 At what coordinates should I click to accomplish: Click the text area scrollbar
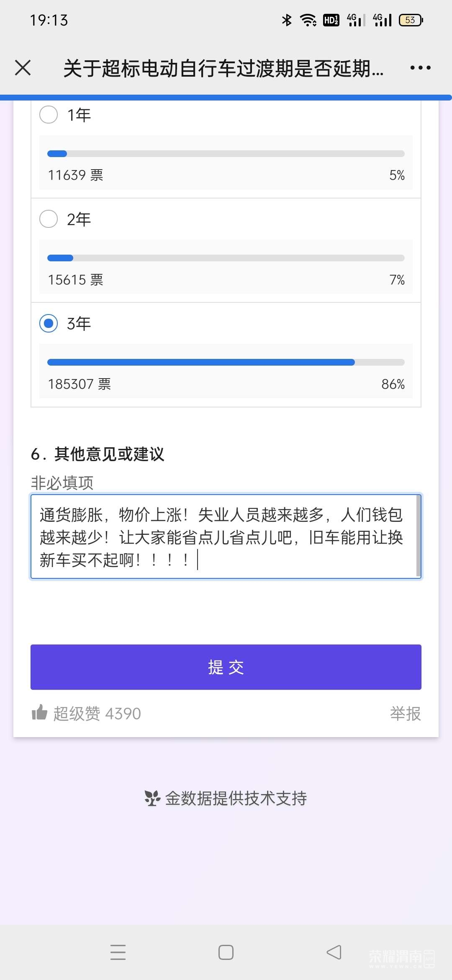[419, 536]
